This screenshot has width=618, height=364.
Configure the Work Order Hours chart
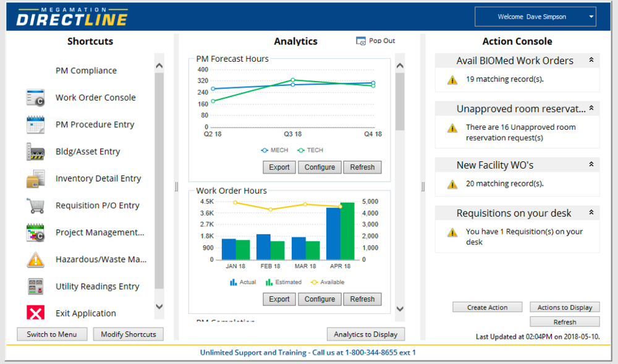point(320,299)
